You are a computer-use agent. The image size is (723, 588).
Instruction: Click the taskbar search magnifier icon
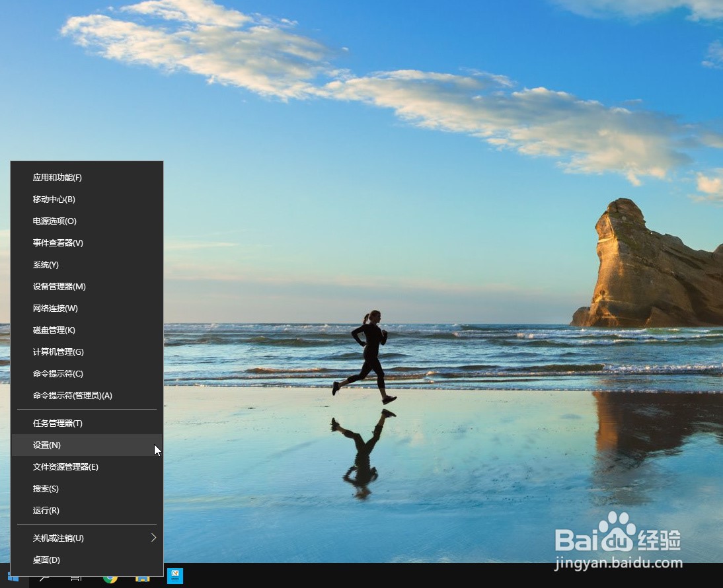45,578
